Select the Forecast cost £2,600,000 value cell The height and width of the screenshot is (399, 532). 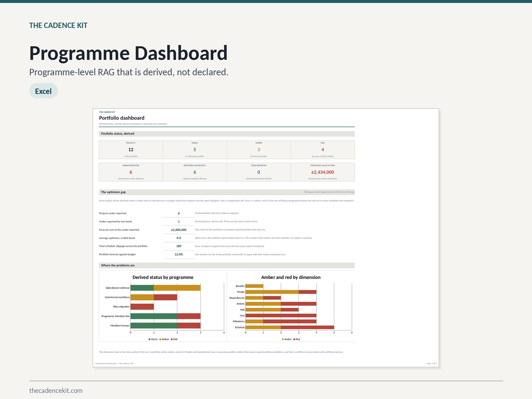[179, 230]
